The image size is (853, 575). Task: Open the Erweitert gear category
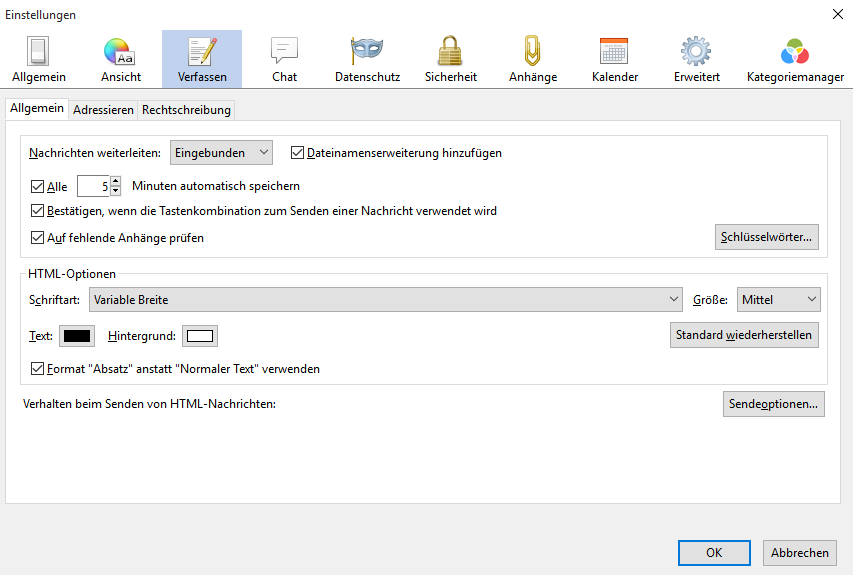(x=696, y=59)
